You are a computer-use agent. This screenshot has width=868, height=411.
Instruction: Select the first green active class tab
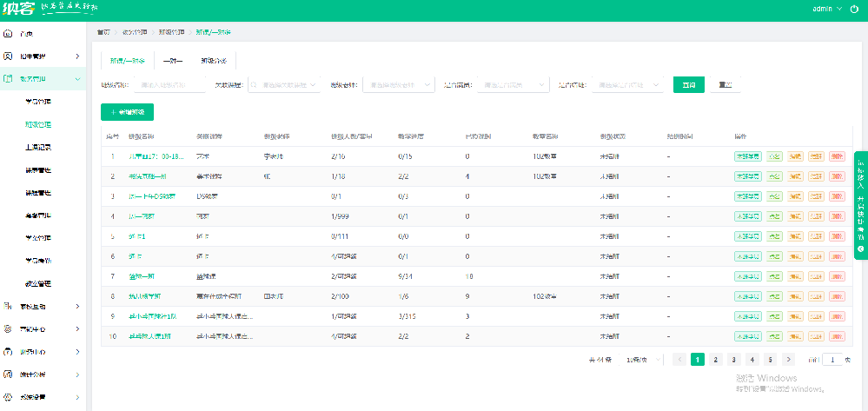[128, 61]
